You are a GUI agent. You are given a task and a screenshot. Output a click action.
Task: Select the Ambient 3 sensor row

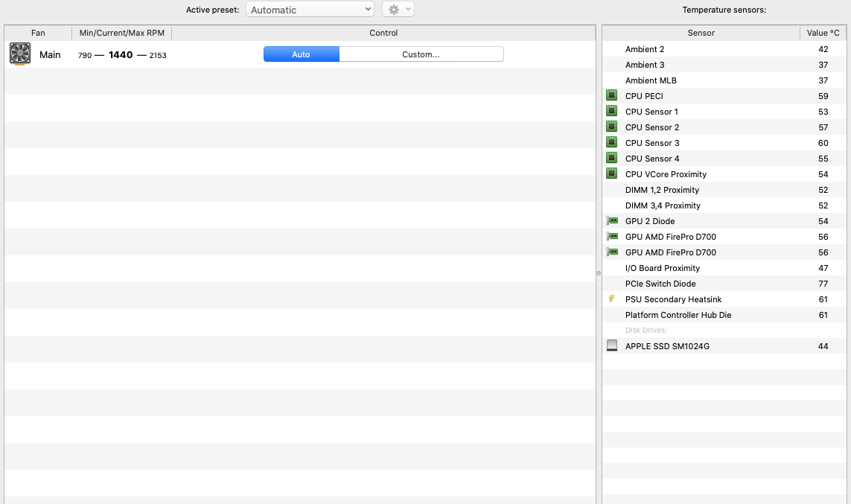(x=724, y=65)
